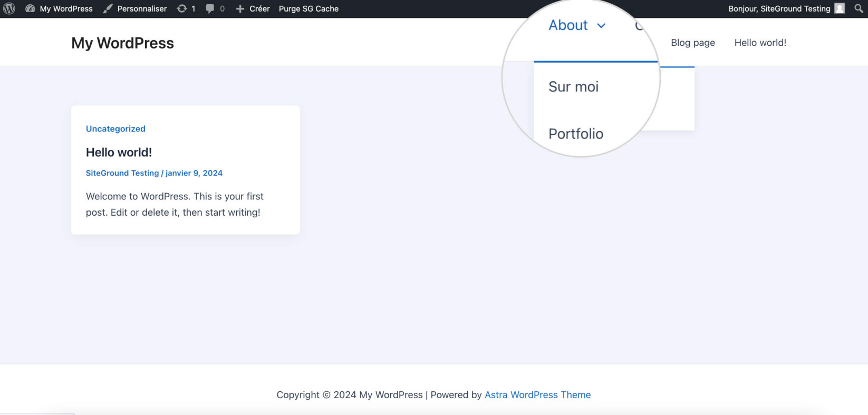Image resolution: width=868 pixels, height=415 pixels.
Task: Open the Créer new content menu
Action: point(253,8)
